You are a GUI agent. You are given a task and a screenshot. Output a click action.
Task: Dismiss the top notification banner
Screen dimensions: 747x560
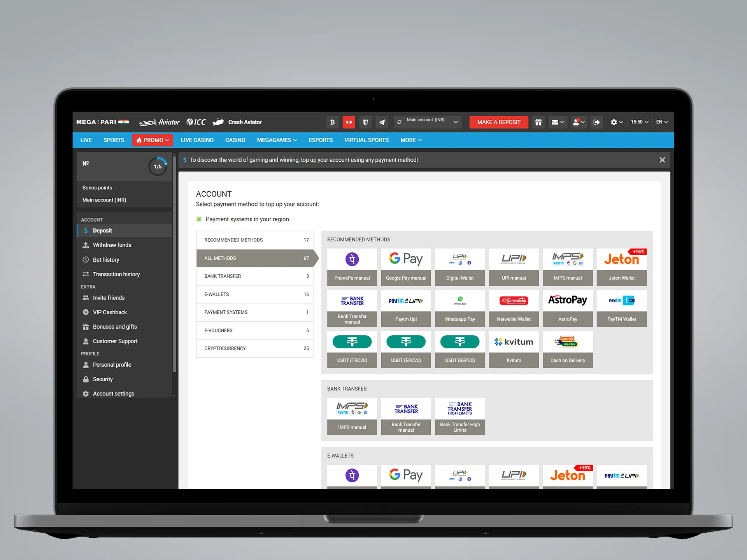[662, 159]
